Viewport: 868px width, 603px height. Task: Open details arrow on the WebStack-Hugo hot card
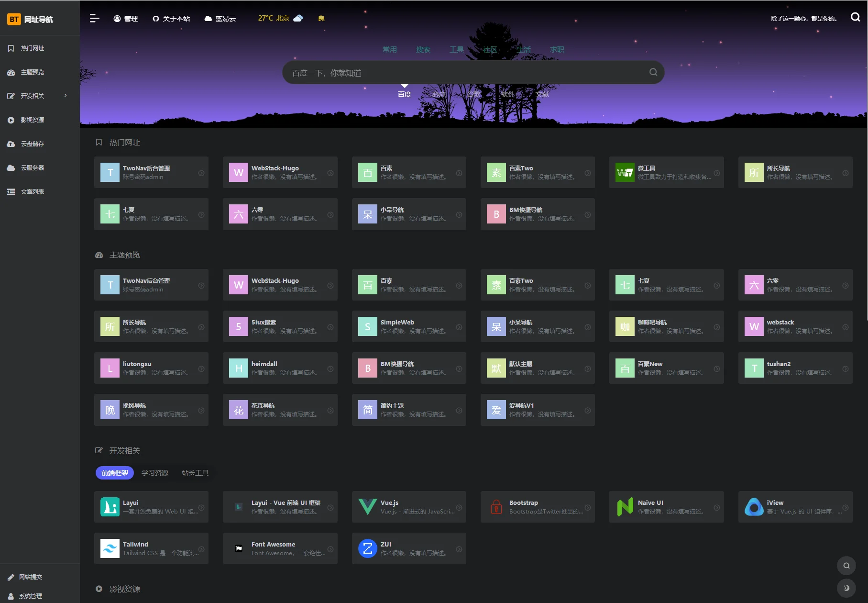(330, 173)
